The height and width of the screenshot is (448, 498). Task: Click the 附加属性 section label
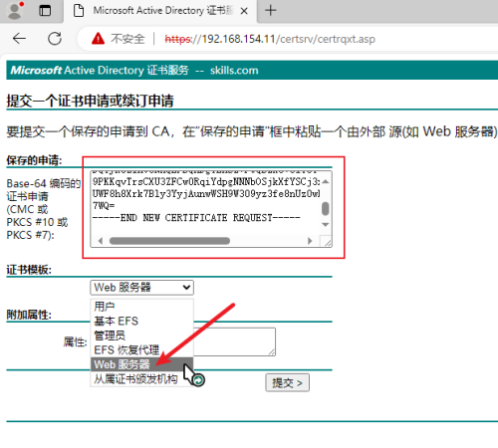[29, 315]
